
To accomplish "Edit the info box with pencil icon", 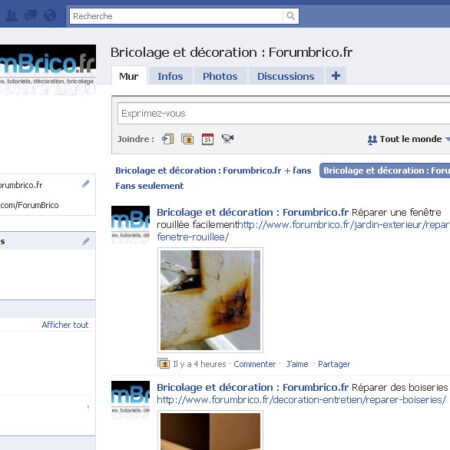I will pos(86,184).
